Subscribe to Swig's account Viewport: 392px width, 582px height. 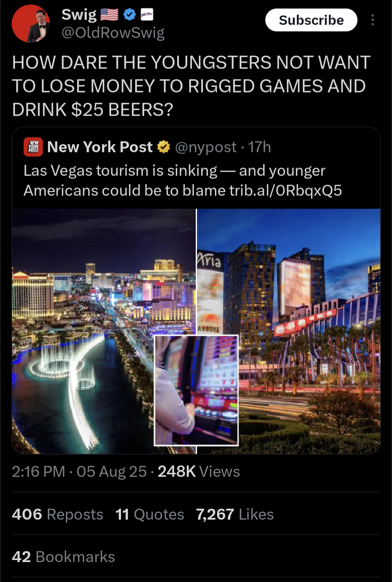tap(311, 20)
